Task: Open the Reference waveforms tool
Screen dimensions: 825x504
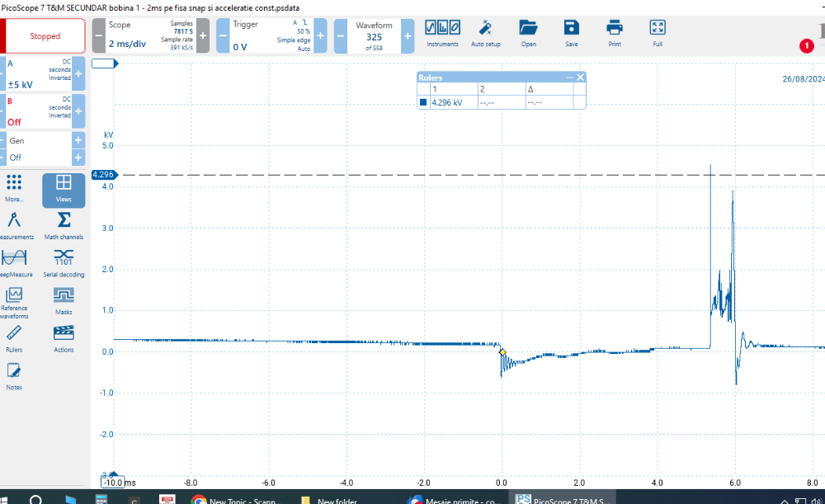Action: pyautogui.click(x=14, y=302)
